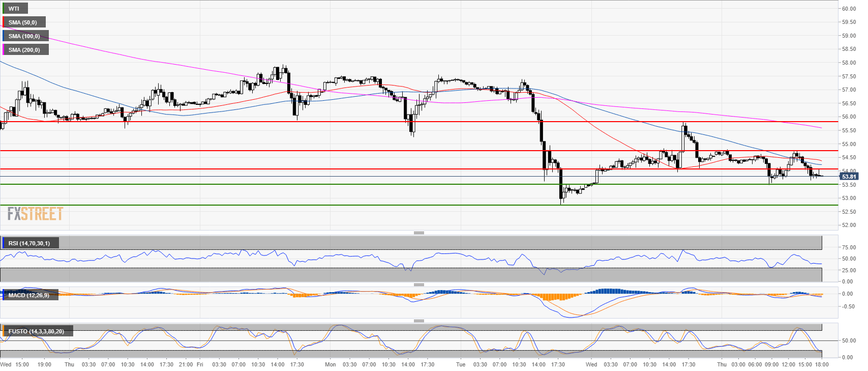Click the current price tag 53.81
The image size is (868, 371).
pyautogui.click(x=849, y=177)
